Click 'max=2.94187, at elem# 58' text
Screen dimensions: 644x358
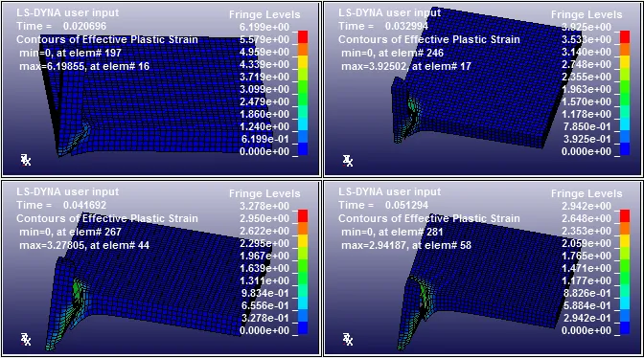[x=406, y=246]
